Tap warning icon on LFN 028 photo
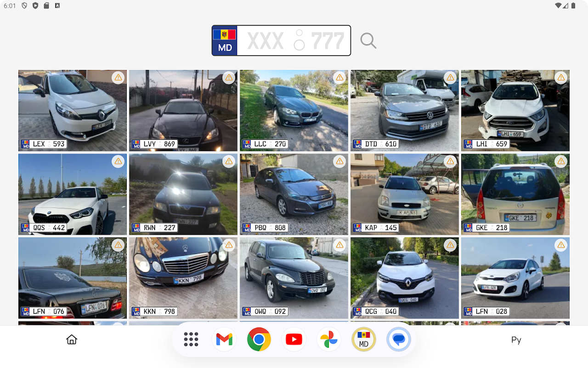Viewport: 588px width, 368px height. coord(561,245)
